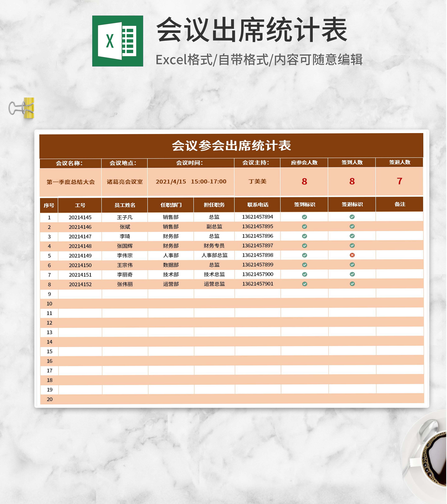This screenshot has width=447, height=504.
Task: Toggle 王宗伟's sign-out checkmark
Action: 352,265
